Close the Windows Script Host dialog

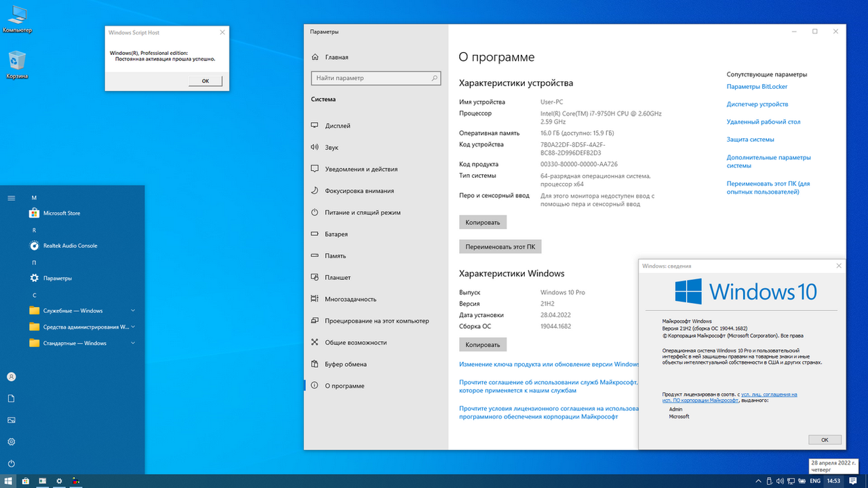pyautogui.click(x=222, y=33)
